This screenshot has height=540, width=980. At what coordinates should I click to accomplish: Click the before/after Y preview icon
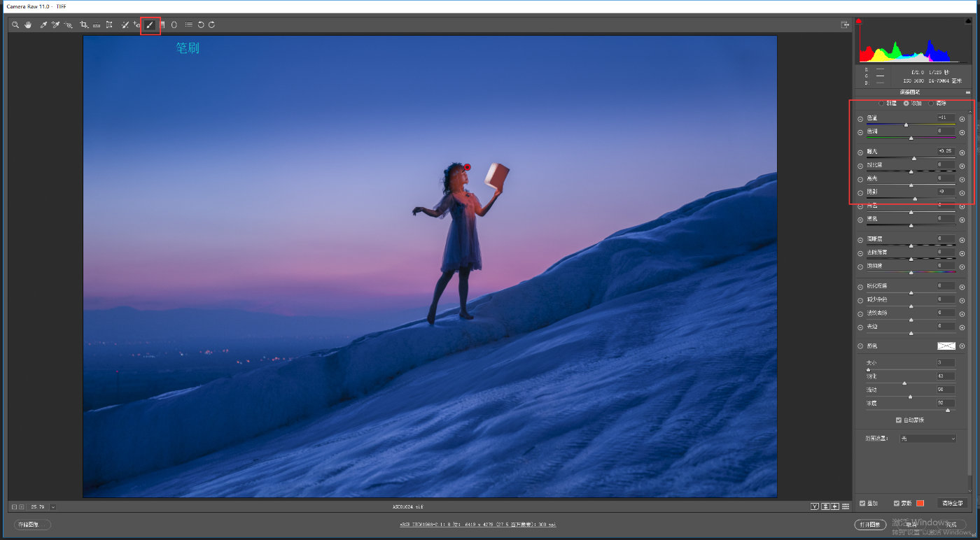815,506
